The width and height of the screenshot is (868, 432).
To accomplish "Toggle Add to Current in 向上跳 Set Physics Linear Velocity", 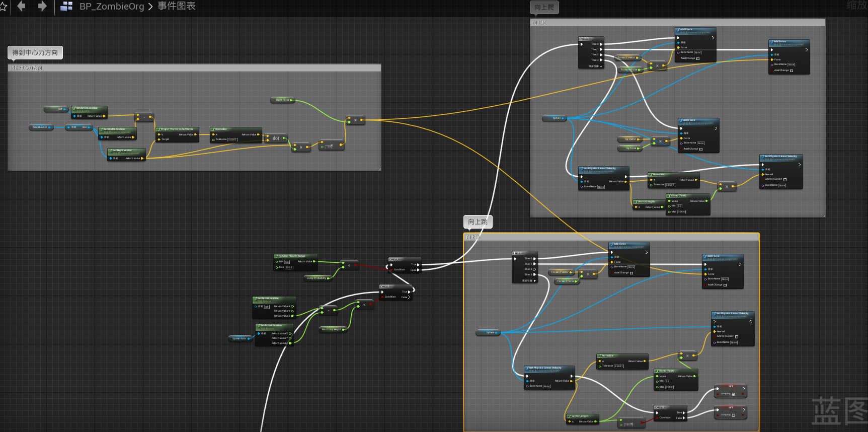I will pyautogui.click(x=737, y=336).
